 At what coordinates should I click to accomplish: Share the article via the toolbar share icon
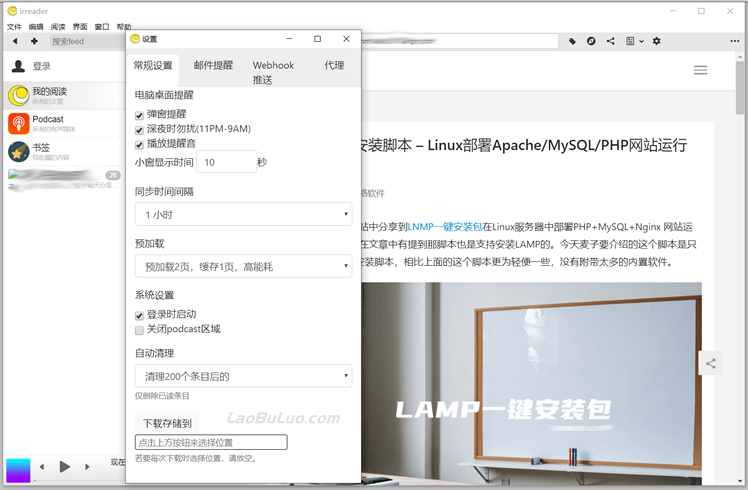tap(610, 41)
